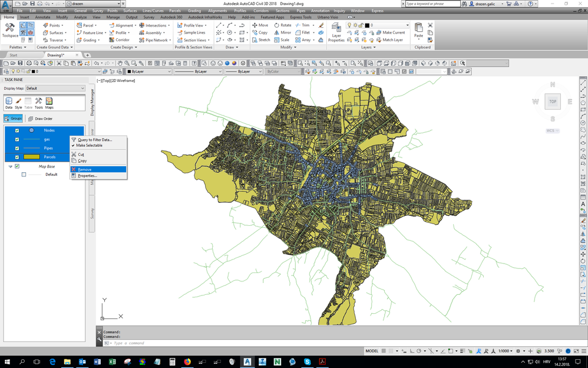Click Make Current in Layers panel
The width and height of the screenshot is (588, 368).
coord(394,32)
